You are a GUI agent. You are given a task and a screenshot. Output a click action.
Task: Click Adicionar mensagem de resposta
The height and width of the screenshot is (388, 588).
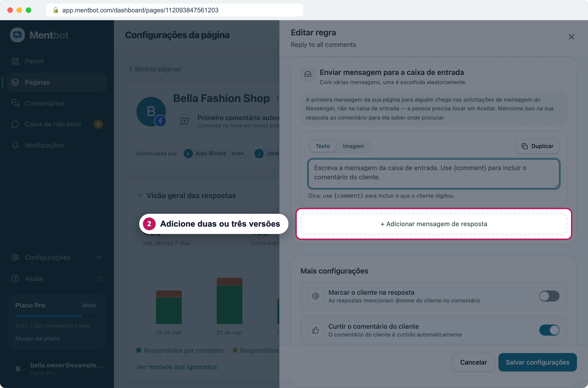(434, 224)
